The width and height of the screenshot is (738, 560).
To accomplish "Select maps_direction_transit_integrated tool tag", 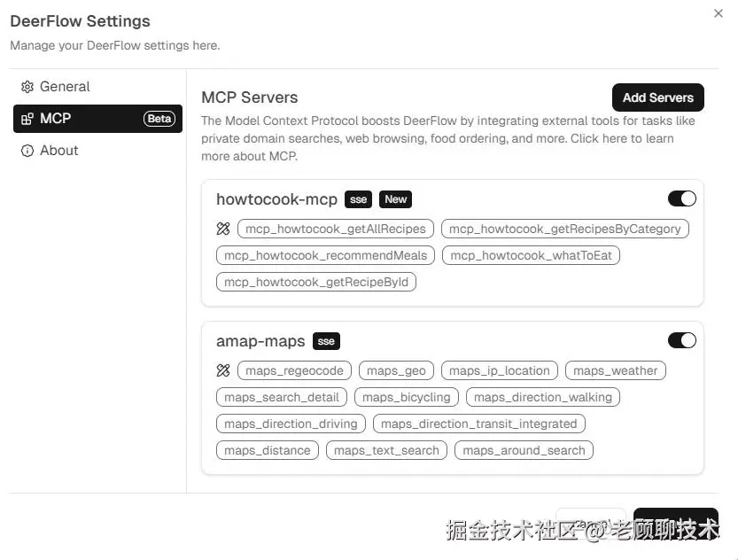I will [x=478, y=424].
